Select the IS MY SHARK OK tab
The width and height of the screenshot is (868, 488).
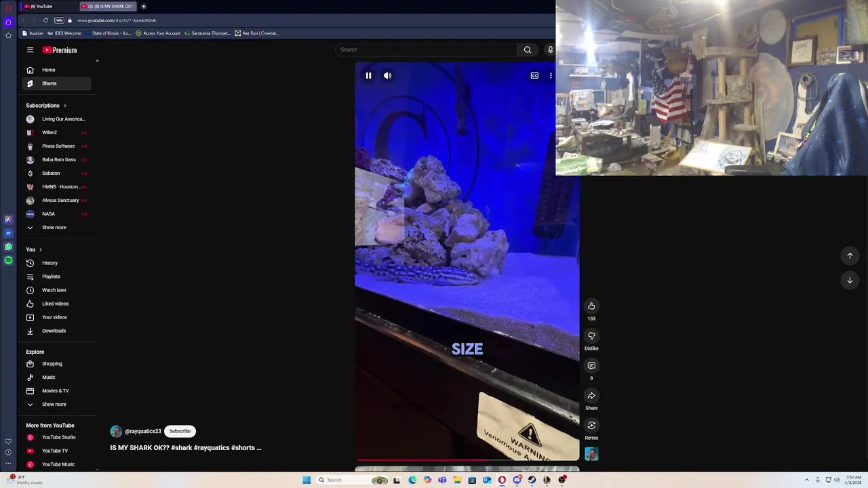108,6
